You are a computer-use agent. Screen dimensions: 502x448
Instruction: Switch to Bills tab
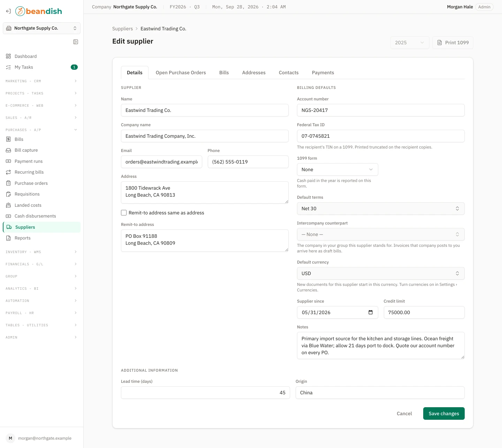tap(224, 73)
